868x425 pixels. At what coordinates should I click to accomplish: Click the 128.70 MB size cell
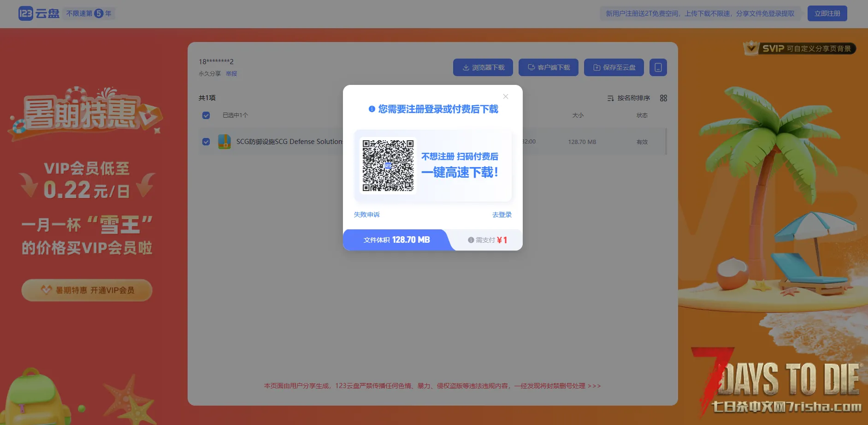point(582,142)
